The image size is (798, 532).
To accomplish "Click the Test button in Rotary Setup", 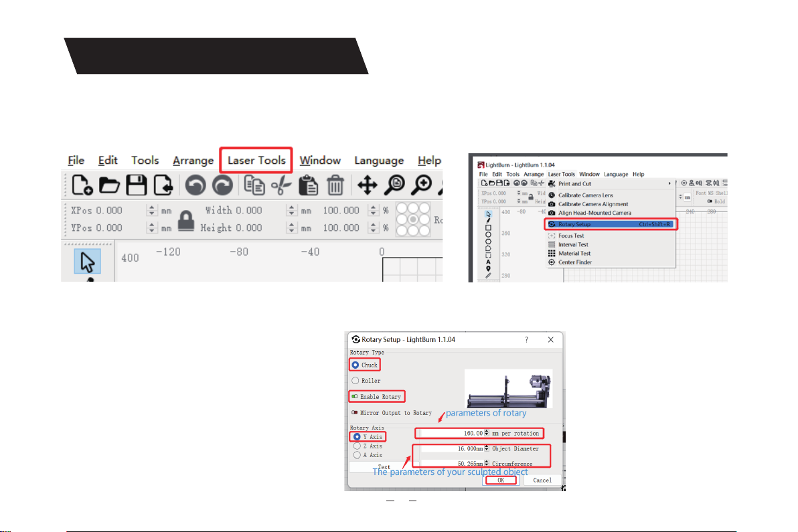I will 384,467.
